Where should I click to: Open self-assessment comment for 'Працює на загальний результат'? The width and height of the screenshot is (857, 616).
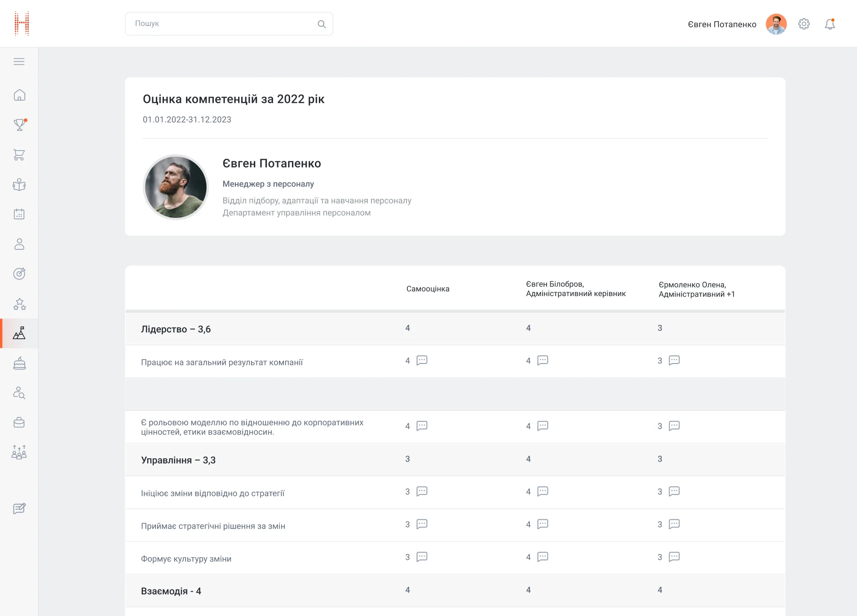(x=422, y=360)
